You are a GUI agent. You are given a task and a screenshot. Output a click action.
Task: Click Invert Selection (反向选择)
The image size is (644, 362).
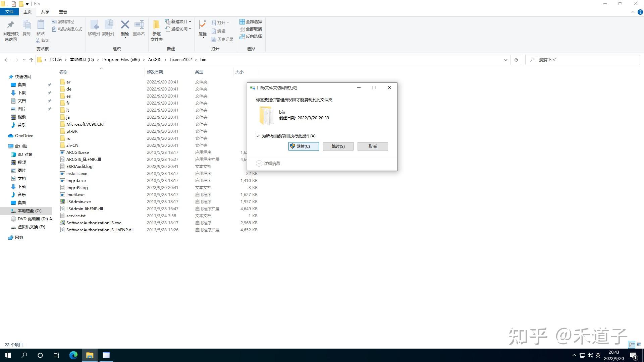pyautogui.click(x=251, y=37)
